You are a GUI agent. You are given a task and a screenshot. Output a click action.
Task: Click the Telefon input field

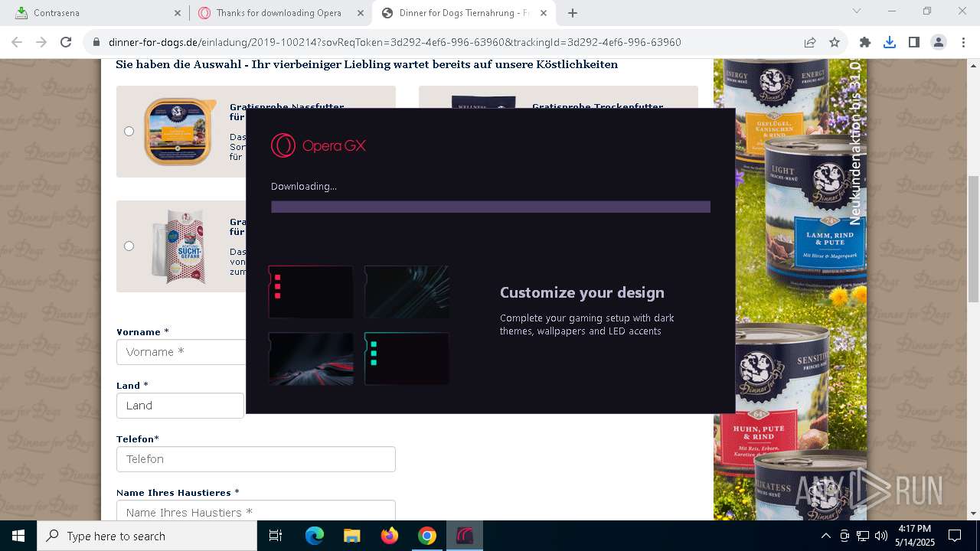pos(256,459)
